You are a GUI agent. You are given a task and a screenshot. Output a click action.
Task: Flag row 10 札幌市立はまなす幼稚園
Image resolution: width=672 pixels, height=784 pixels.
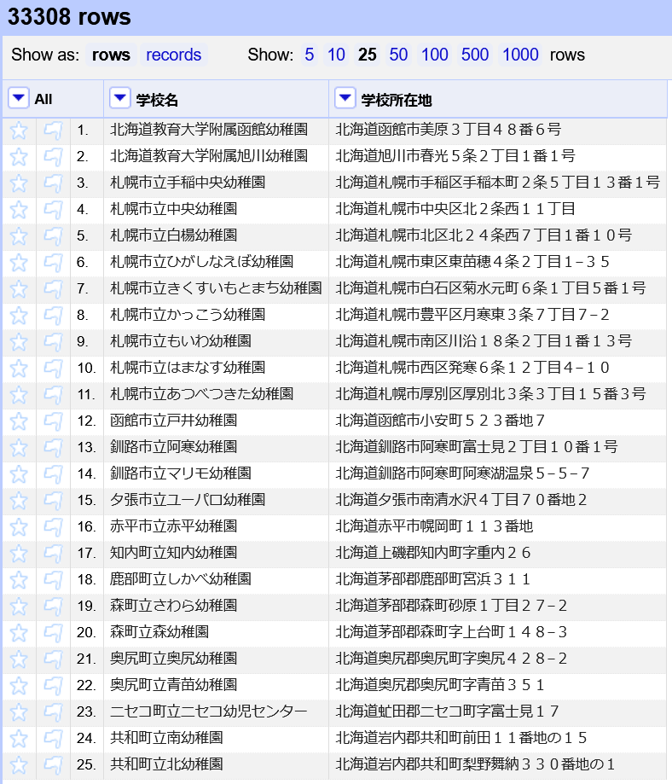[53, 369]
